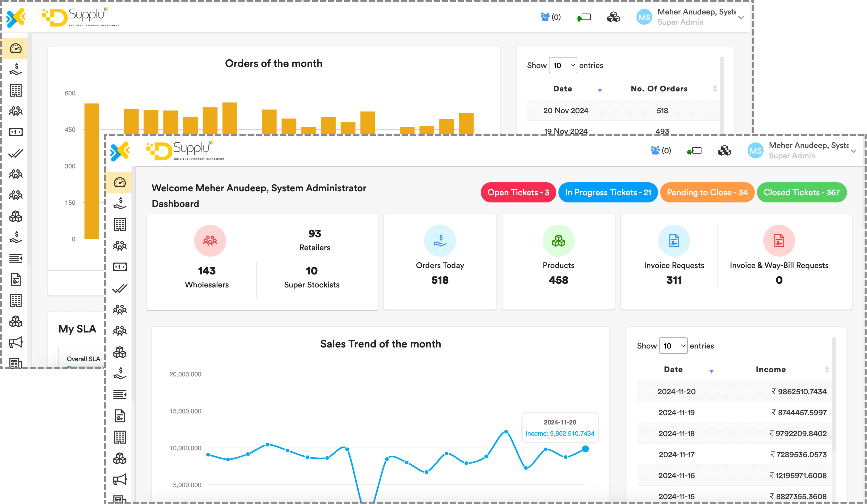Screen dimensions: 867x504
Task: Open the stacked cubes icon in front window header
Action: click(x=724, y=151)
